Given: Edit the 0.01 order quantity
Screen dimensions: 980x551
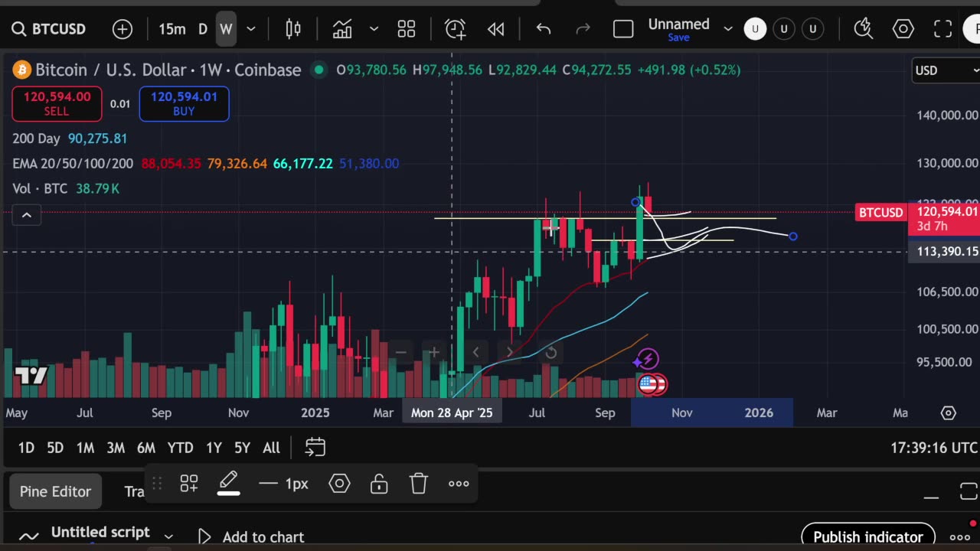Looking at the screenshot, I should [x=120, y=104].
